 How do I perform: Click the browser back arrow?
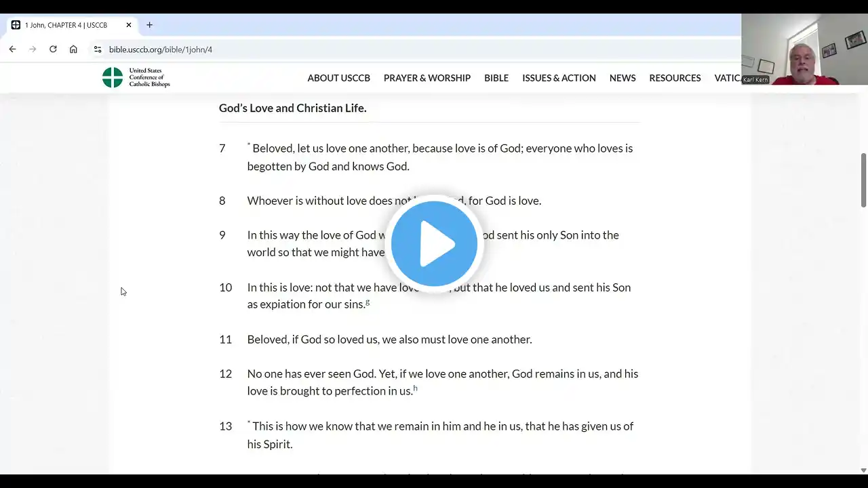pos(12,49)
